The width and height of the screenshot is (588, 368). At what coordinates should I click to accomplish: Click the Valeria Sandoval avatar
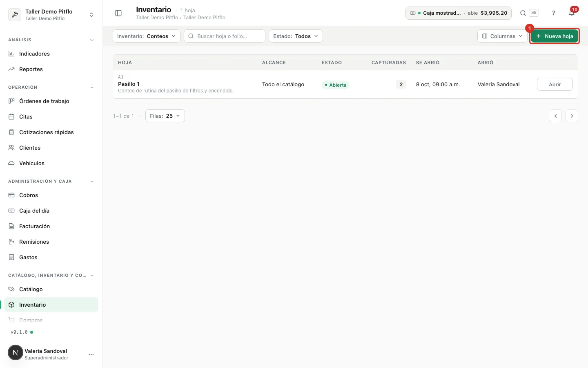16,352
